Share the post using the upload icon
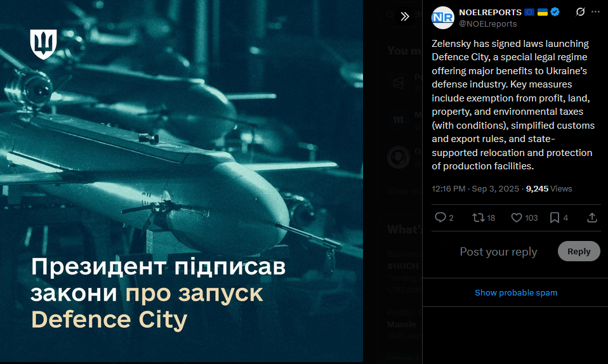608x364 pixels. click(591, 218)
